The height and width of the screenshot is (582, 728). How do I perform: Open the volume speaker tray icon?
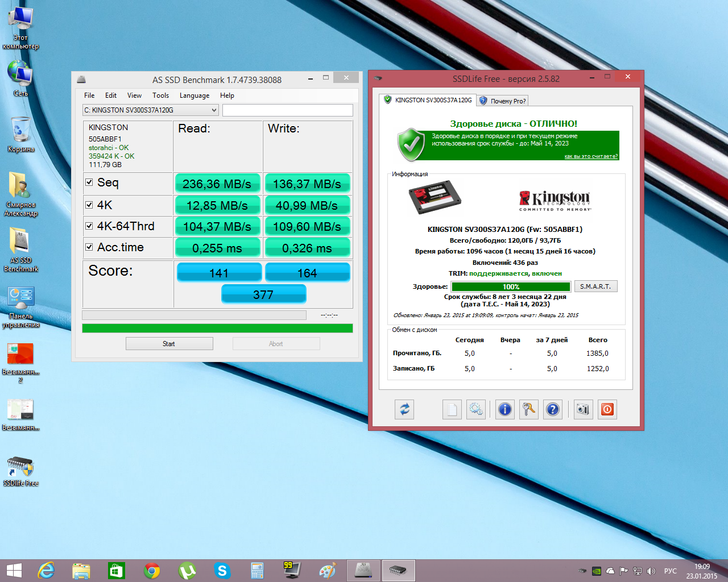651,571
